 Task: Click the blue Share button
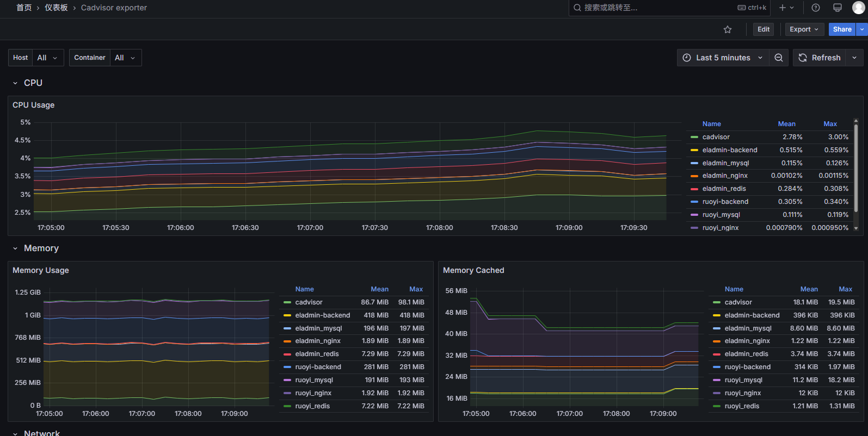[x=841, y=29]
